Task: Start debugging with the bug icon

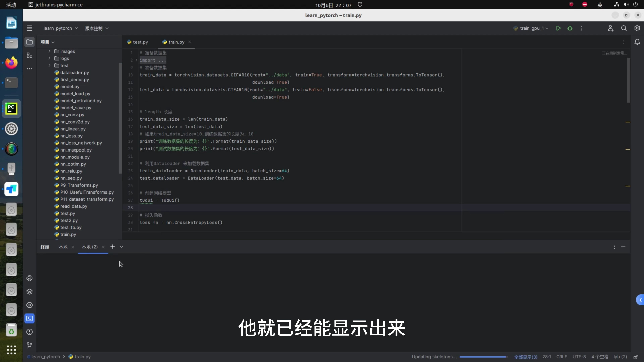Action: pyautogui.click(x=570, y=28)
